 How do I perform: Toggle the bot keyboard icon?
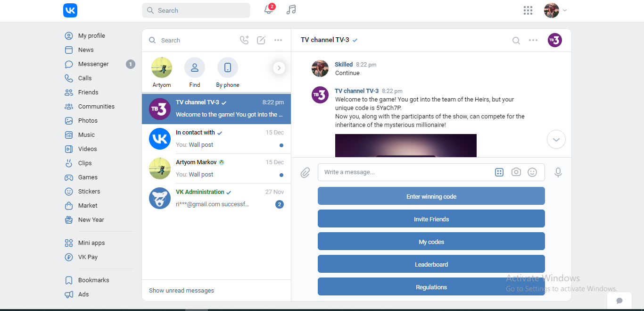tap(499, 172)
